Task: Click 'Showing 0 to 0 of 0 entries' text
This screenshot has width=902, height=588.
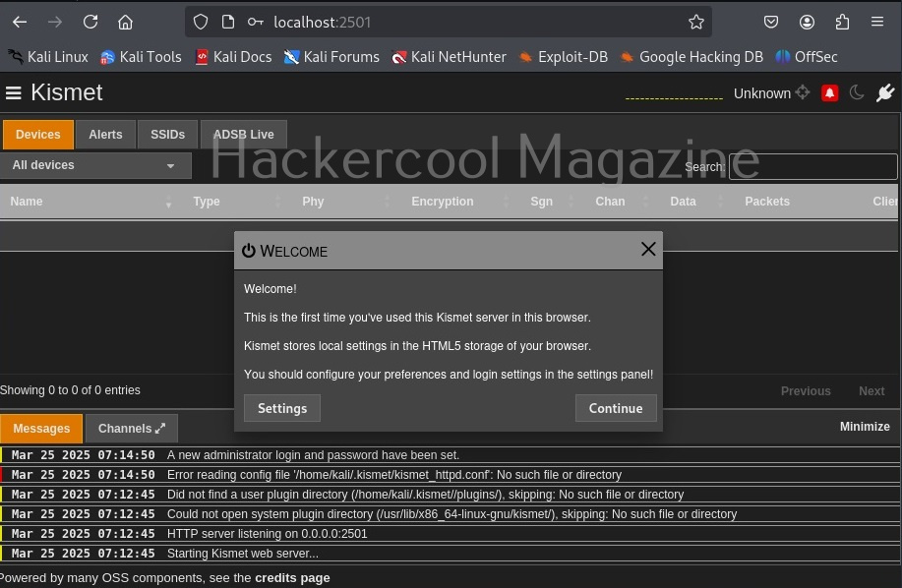Action: [x=70, y=390]
